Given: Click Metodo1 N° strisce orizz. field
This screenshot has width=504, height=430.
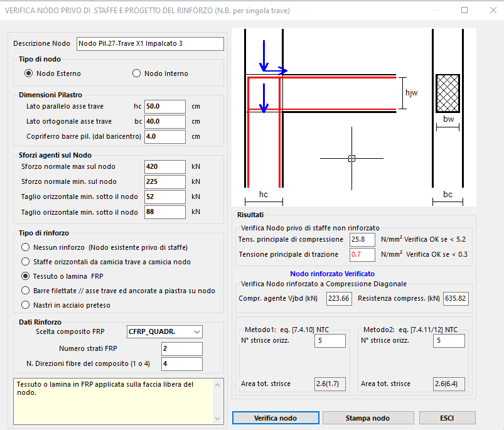Looking at the screenshot, I should coord(330,341).
